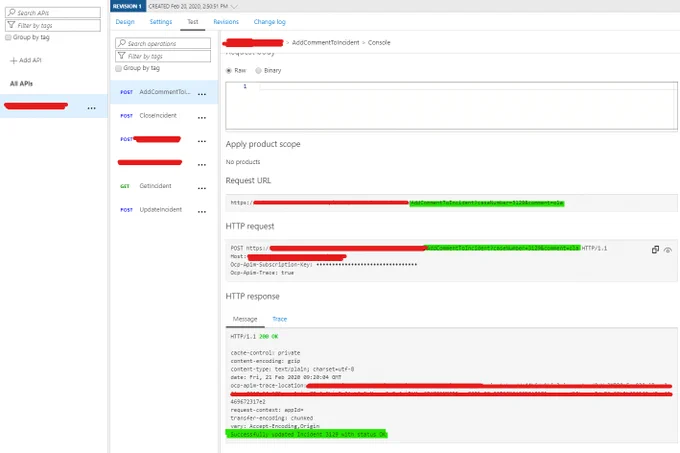Open AddCommentToIncident ellipsis menu
This screenshot has width=680, height=453.
click(x=202, y=94)
